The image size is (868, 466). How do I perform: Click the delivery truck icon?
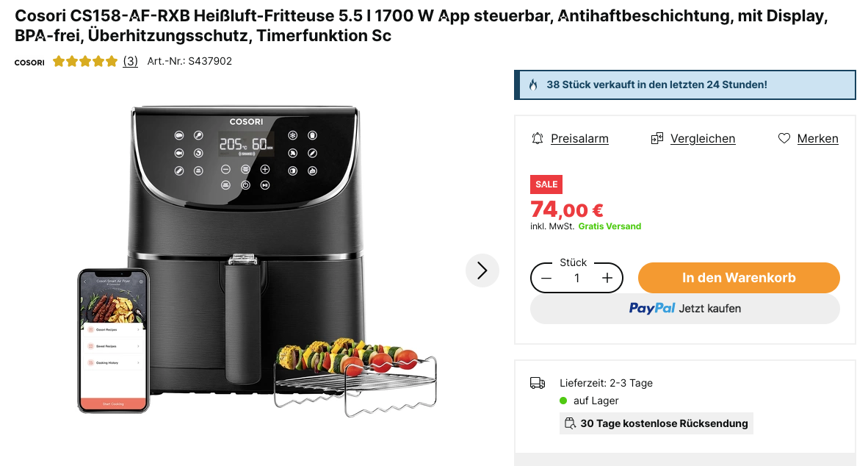tap(538, 383)
